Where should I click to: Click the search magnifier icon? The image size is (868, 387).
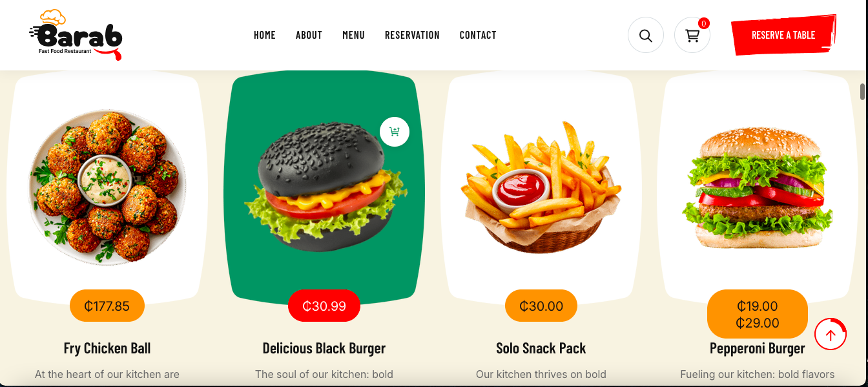point(645,35)
